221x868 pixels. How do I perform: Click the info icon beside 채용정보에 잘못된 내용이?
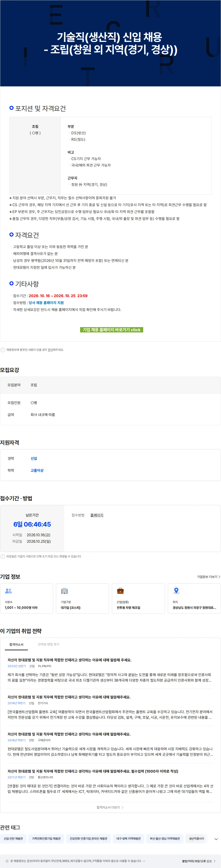tap(3, 350)
